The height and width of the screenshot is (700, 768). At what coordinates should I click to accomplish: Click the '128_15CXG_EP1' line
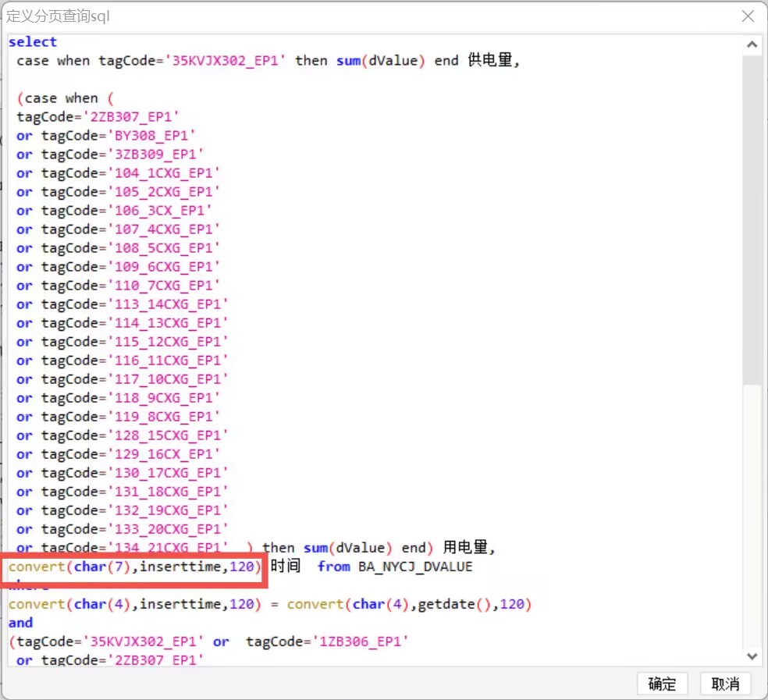(x=123, y=435)
